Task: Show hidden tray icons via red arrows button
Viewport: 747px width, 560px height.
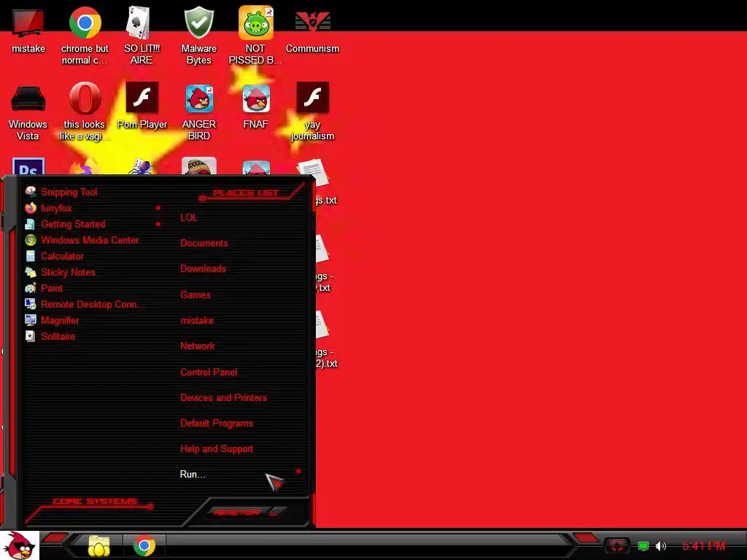Action: click(x=617, y=545)
